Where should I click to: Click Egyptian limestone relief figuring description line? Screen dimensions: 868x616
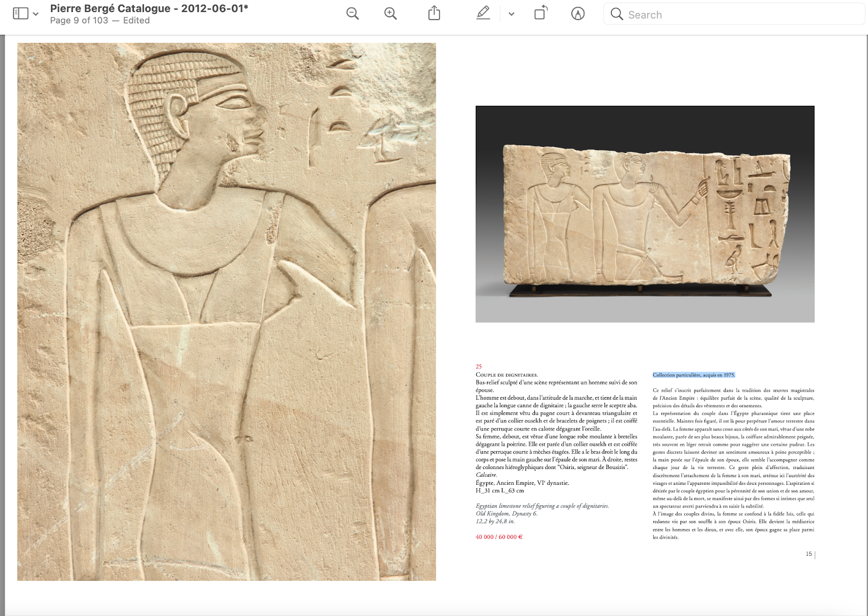click(542, 506)
